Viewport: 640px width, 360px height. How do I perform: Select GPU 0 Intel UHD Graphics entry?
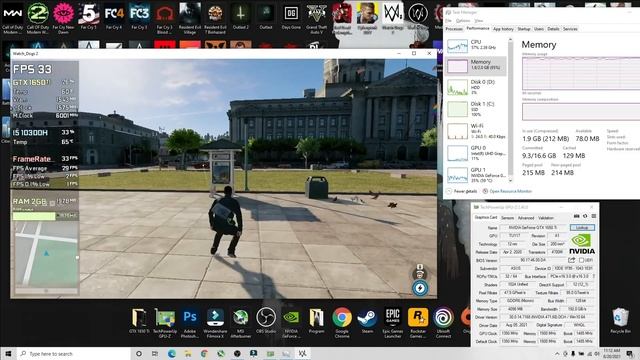476,153
